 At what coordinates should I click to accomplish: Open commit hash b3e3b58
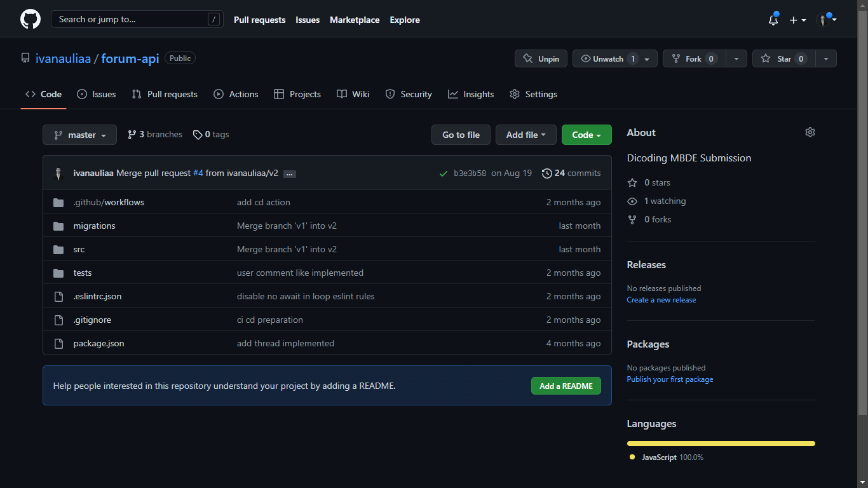tap(470, 173)
